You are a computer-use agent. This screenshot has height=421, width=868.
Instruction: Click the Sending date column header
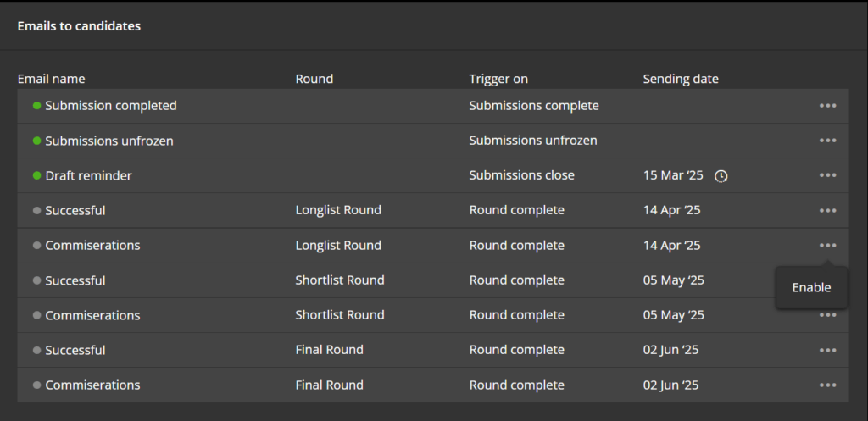click(x=681, y=79)
